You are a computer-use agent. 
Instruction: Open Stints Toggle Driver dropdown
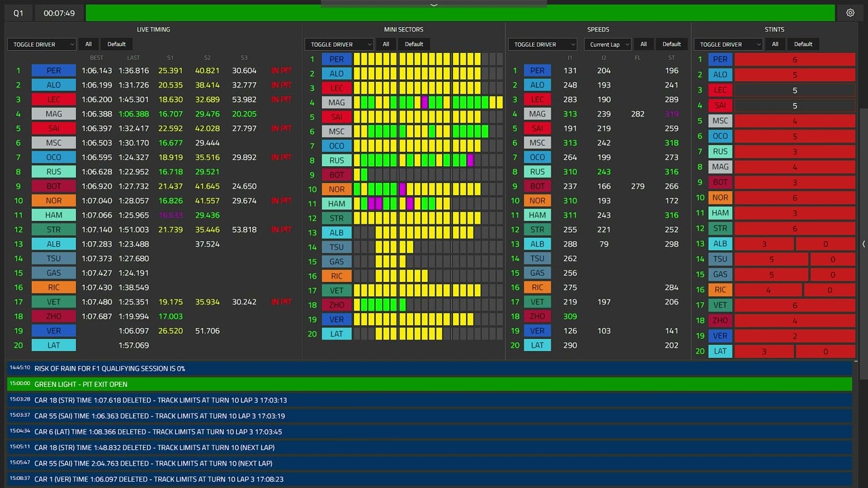point(728,44)
